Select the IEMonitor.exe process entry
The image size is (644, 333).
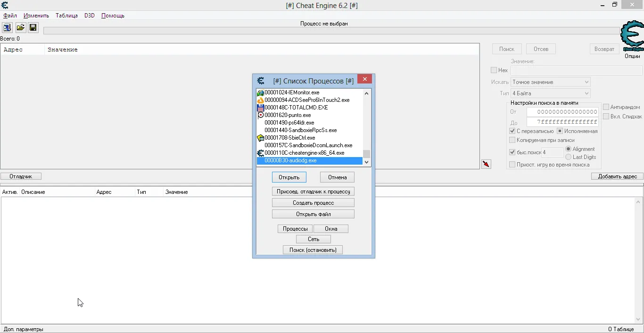click(x=291, y=92)
